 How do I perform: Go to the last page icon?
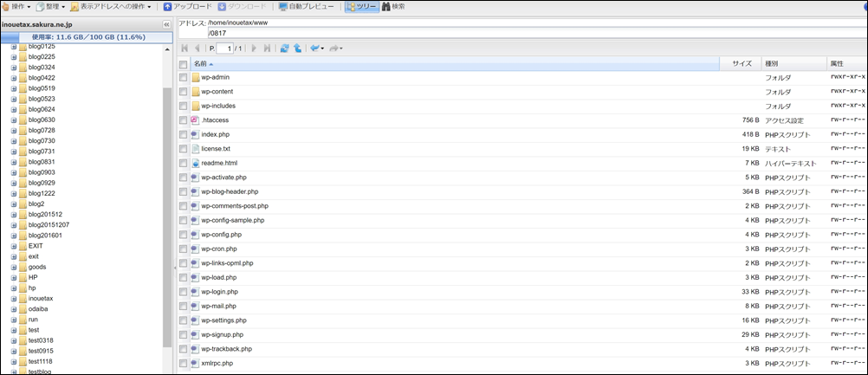click(x=268, y=48)
